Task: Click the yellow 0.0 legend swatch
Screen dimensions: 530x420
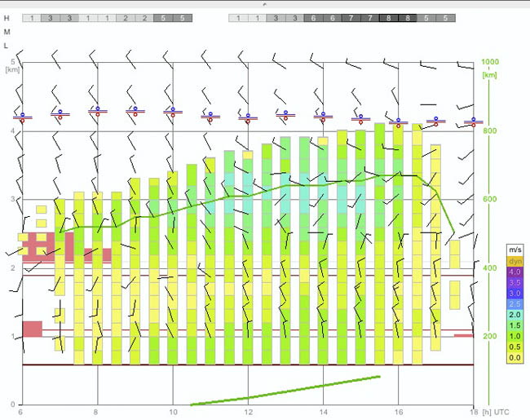Action: tap(515, 358)
